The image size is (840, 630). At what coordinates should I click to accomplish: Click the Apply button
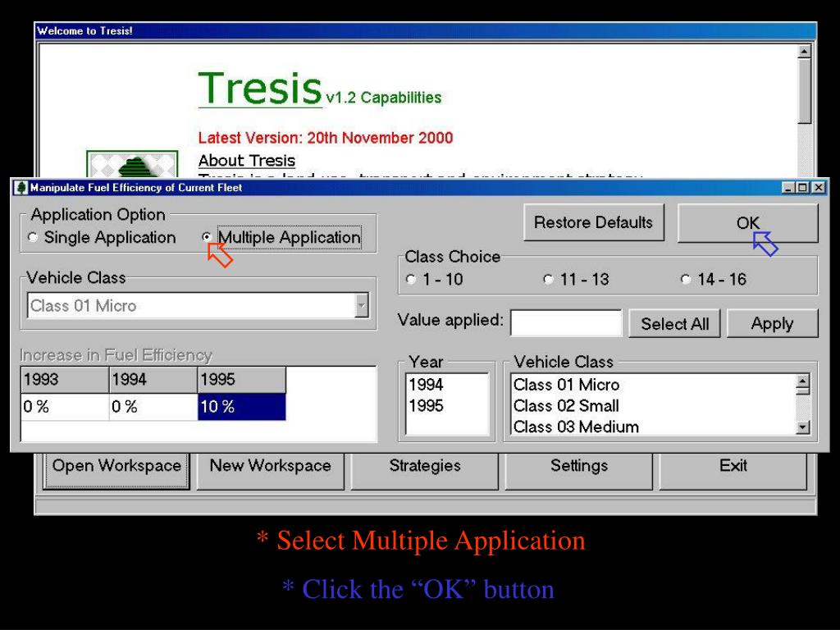(772, 323)
